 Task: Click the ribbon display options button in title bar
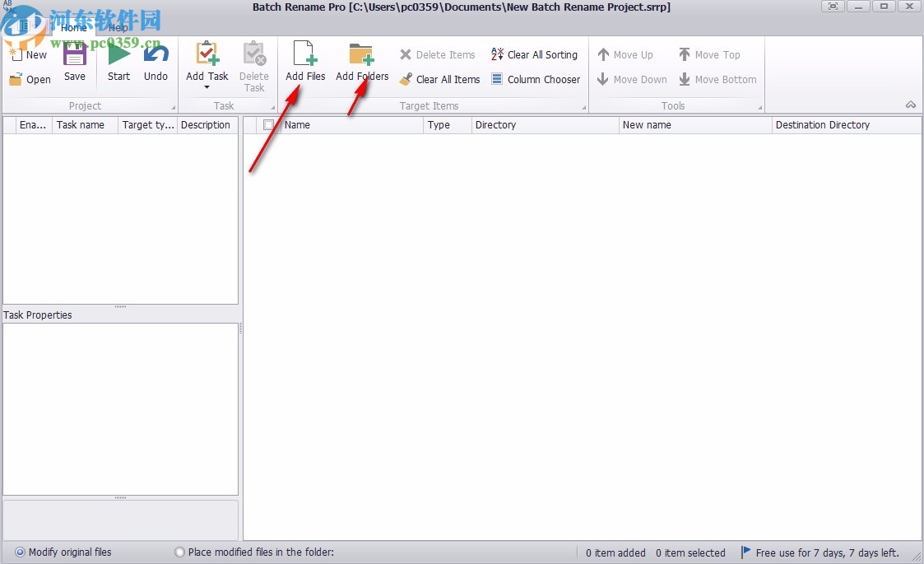[833, 7]
